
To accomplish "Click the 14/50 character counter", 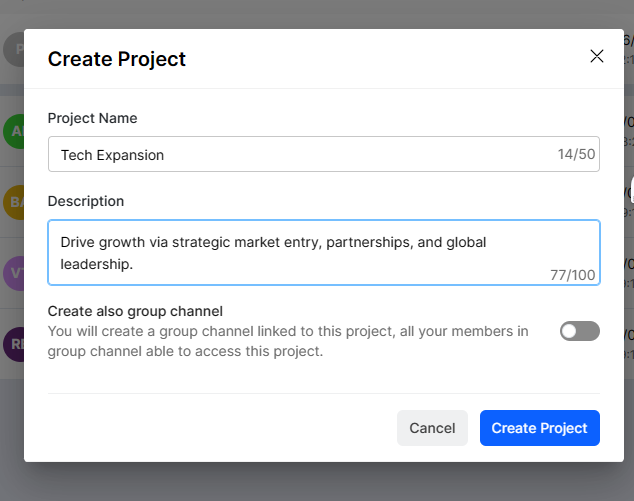I will 577,155.
